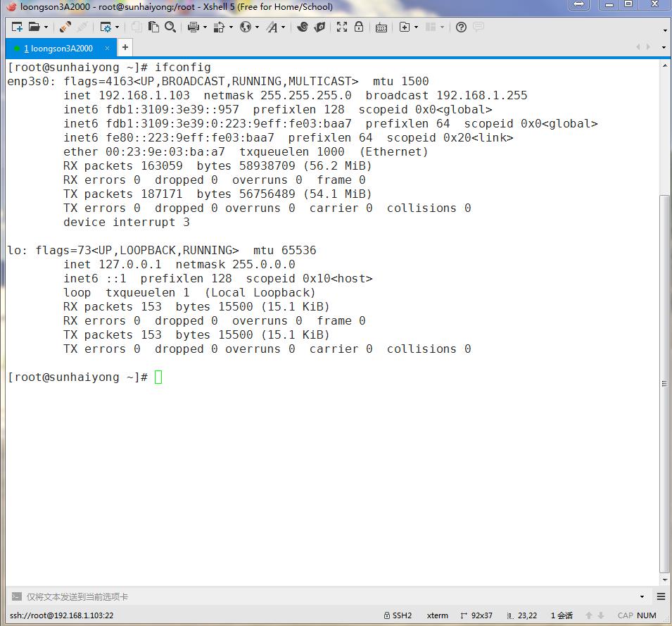Viewport: 672px width, 626px height.
Task: Click the inet 127.0.0.1 address text
Action: pos(113,264)
